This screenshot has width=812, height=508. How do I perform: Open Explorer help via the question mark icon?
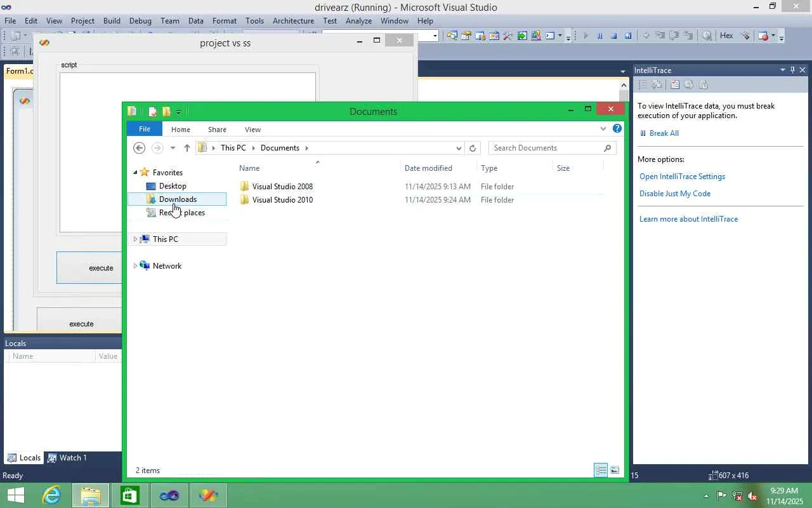point(617,128)
